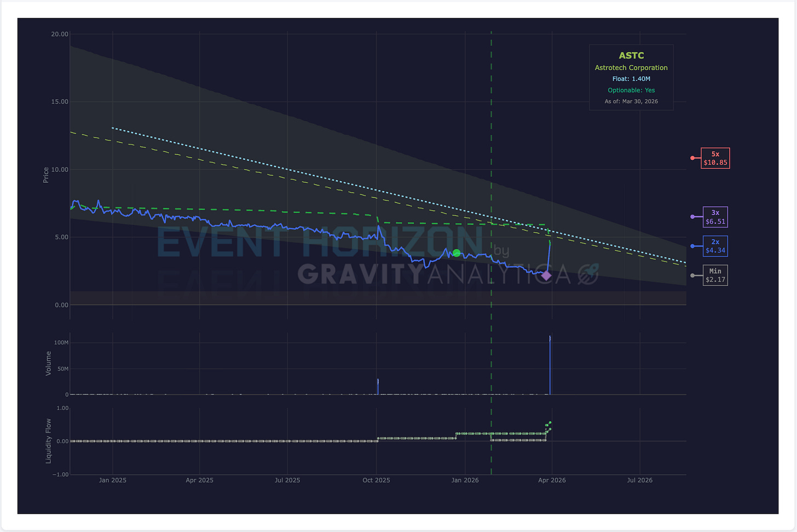
Task: Click the 50M volume axis tick
Action: pos(63,369)
